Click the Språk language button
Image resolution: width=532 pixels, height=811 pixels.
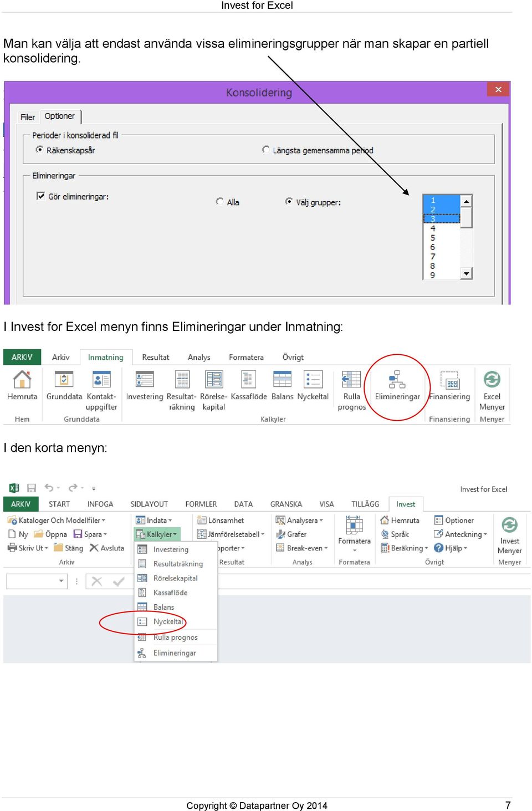click(395, 534)
